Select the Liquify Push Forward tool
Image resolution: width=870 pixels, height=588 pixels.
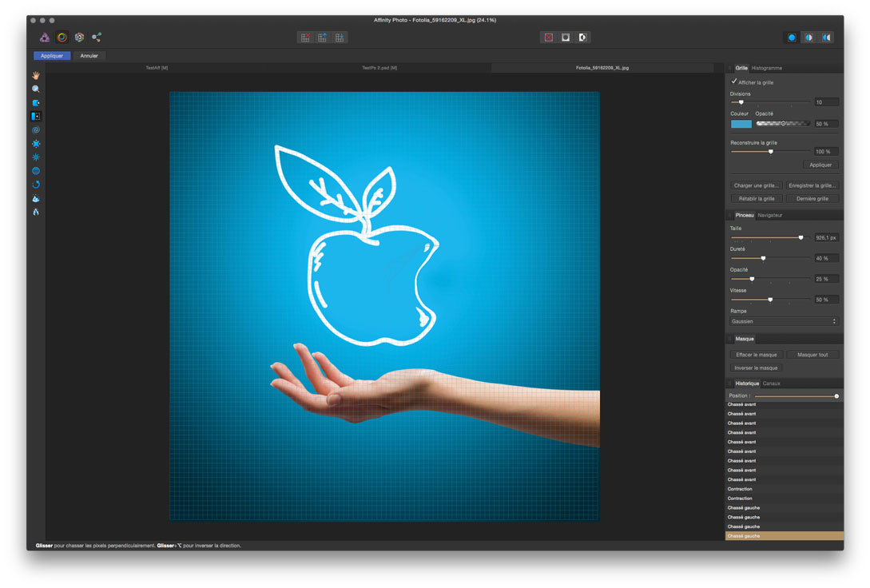point(36,102)
